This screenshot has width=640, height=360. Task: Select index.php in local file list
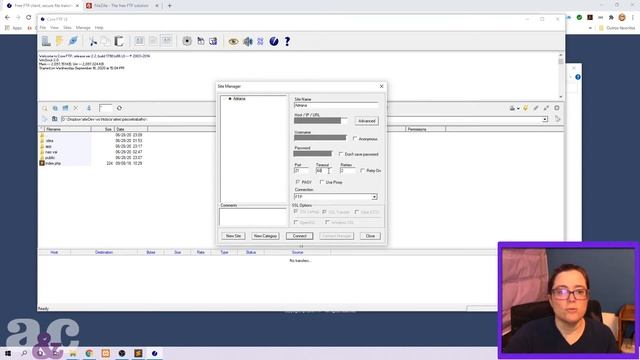click(53, 163)
